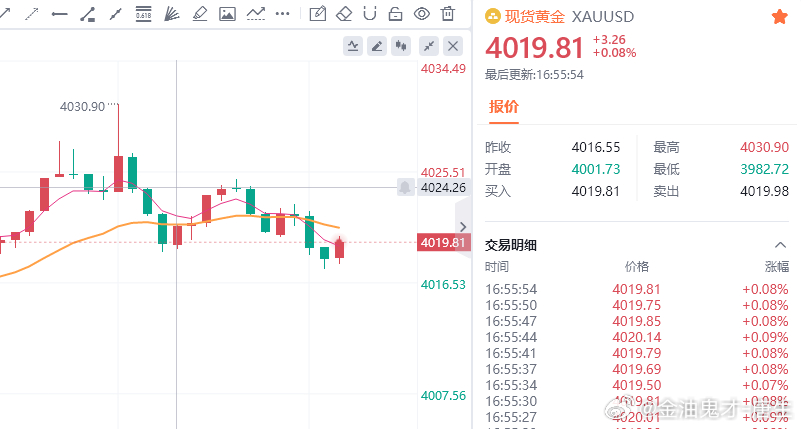Select the 0.618 Fibonacci retracement tool
Viewport: 801px width, 429px height.
pos(144,14)
